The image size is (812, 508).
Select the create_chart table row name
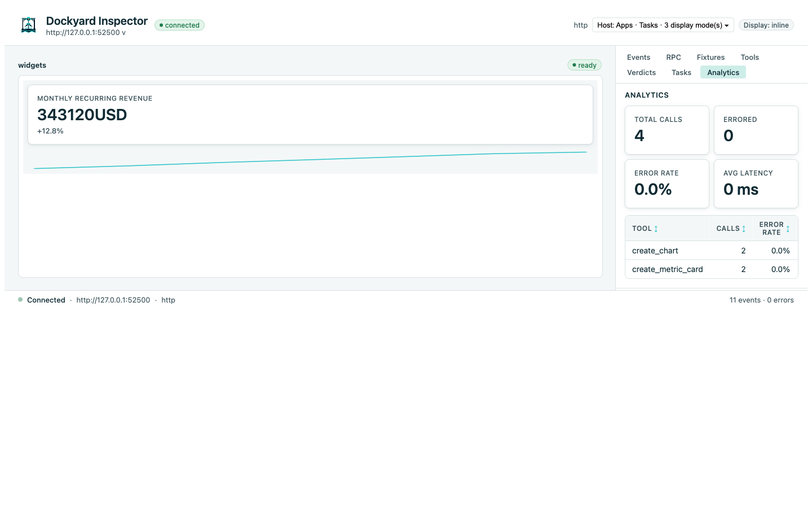[655, 251]
